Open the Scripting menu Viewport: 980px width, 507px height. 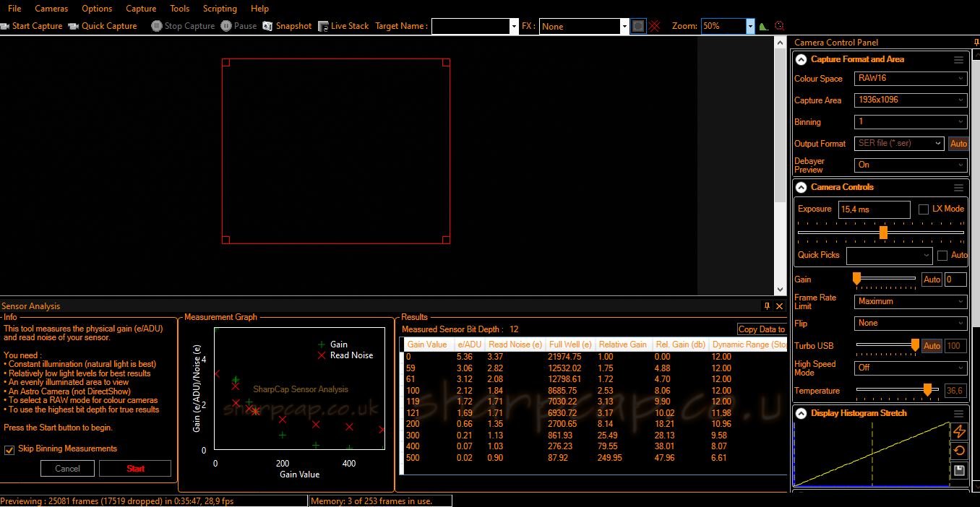click(220, 9)
